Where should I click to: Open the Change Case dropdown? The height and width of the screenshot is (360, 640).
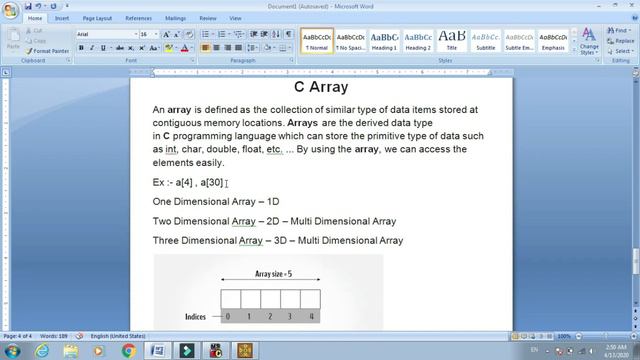coord(154,48)
